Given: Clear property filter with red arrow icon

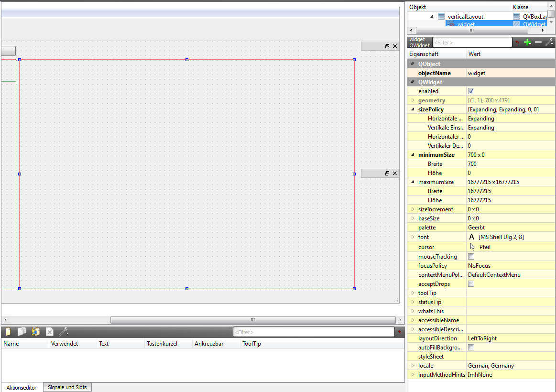Looking at the screenshot, I should click(x=517, y=43).
